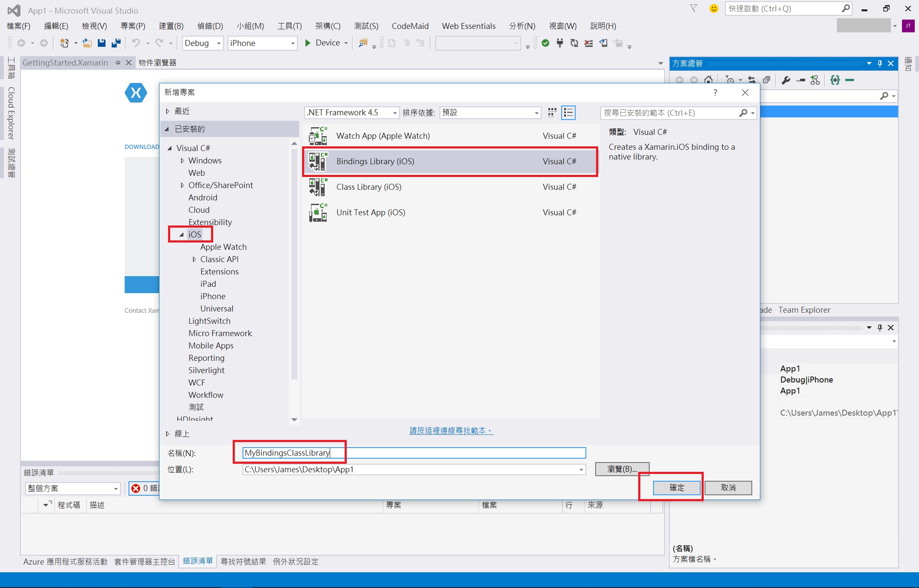Open the Web Essentials menu
919x588 pixels.
[x=468, y=26]
